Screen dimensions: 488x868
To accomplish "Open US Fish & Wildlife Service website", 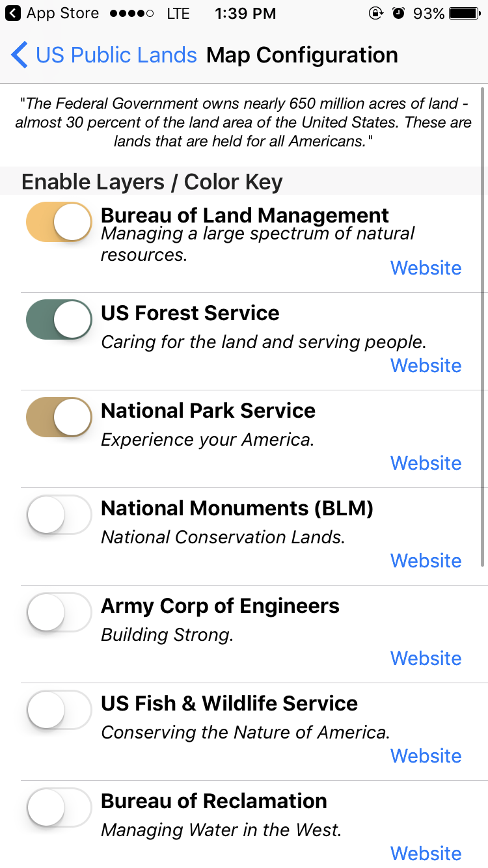I will click(426, 756).
